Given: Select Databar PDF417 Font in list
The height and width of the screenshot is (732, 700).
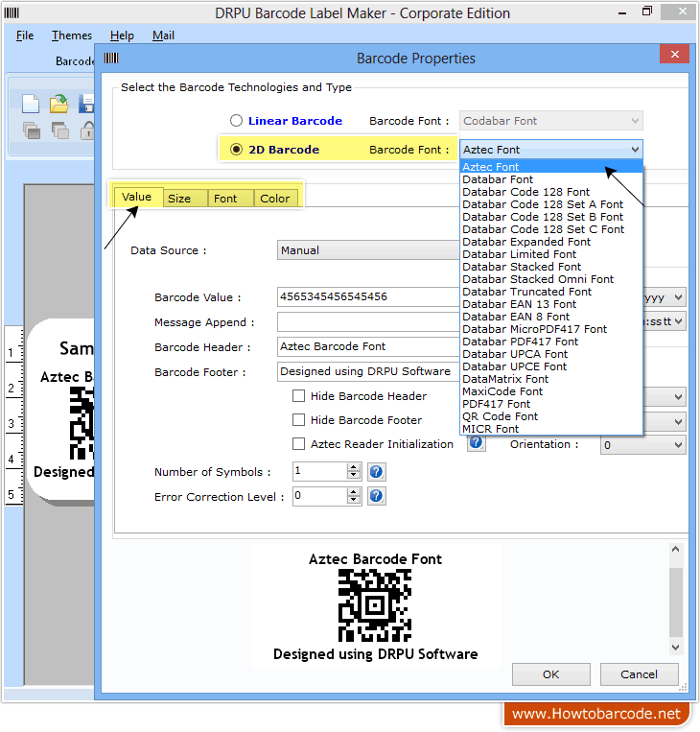Looking at the screenshot, I should tap(551, 342).
